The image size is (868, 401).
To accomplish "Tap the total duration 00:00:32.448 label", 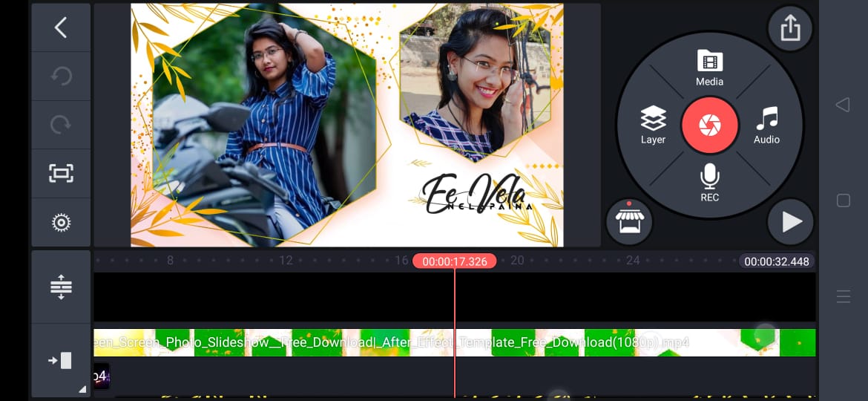I will 776,261.
